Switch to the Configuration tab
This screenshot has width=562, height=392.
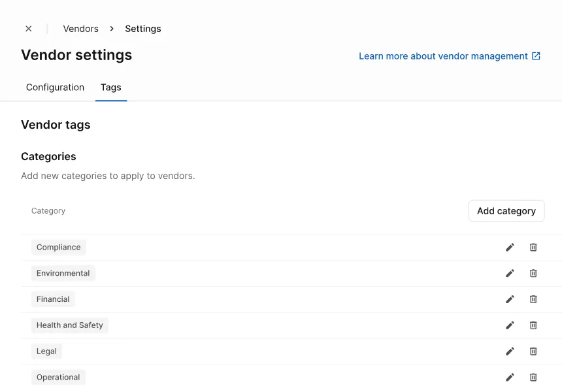(55, 88)
